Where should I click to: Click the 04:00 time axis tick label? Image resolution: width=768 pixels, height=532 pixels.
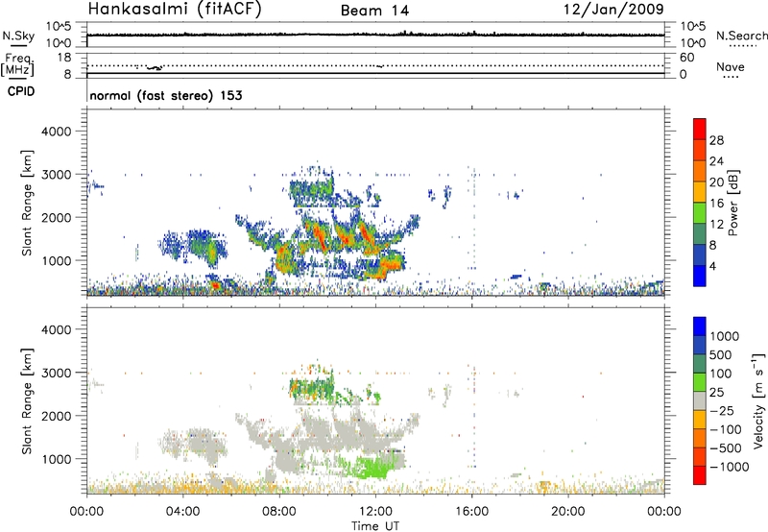coord(182,512)
